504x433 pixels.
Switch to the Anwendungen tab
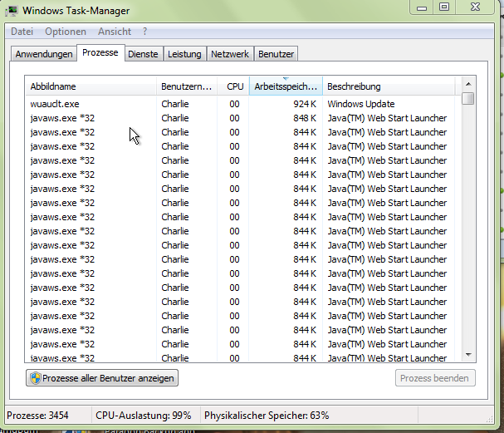point(44,54)
